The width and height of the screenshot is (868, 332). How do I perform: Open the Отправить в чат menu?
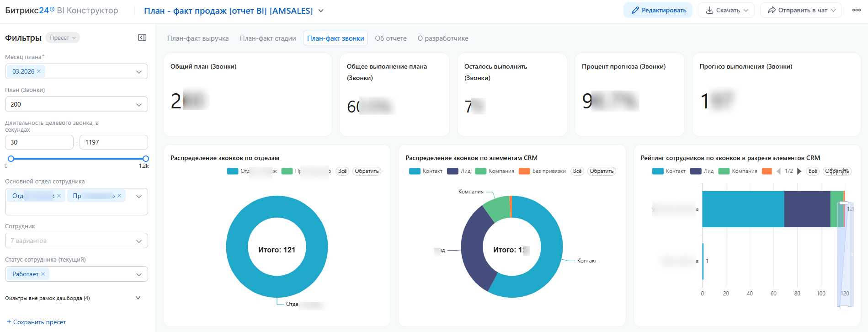tap(801, 10)
